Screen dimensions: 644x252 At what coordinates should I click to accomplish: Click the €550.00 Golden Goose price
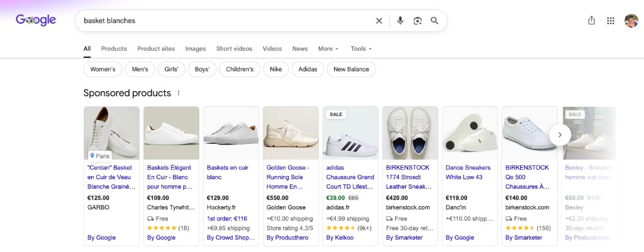[x=277, y=198]
